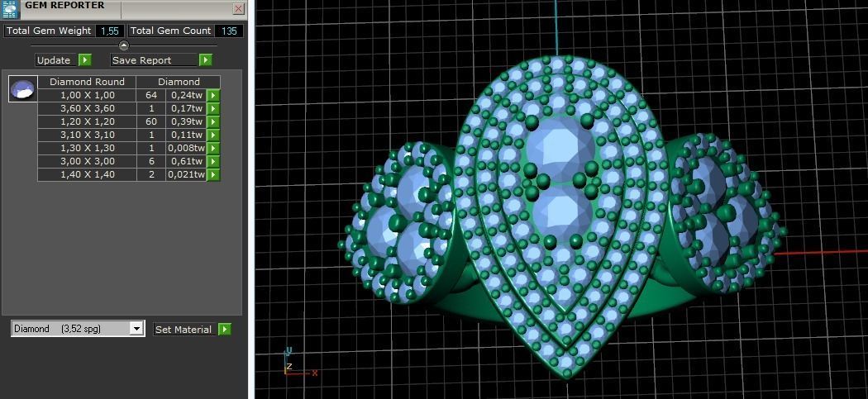The image size is (868, 399).
Task: Click green arrow for 3,60 X 3,60 row
Action: [213, 108]
